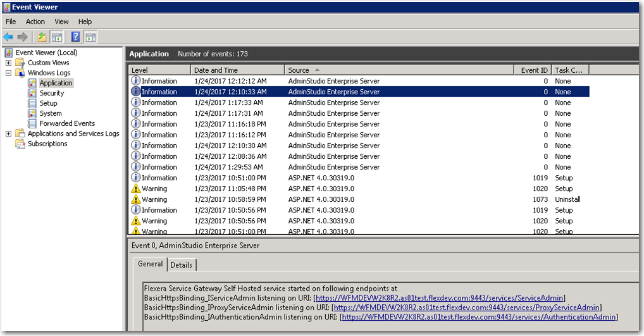
Task: Click the Event Viewer (Local) root icon
Action: click(8, 53)
